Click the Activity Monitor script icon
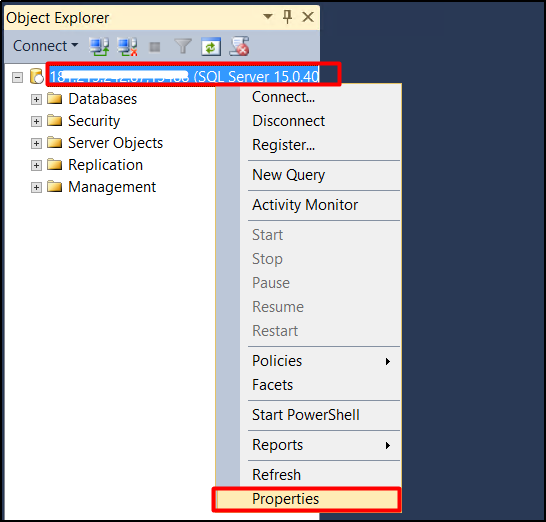546x522 pixels. click(239, 46)
